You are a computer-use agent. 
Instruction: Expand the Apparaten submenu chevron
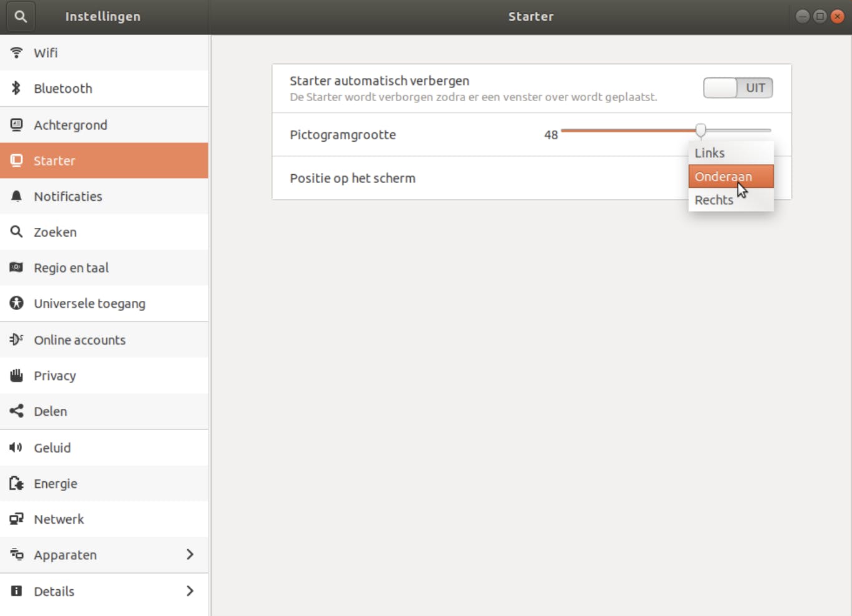pos(190,554)
